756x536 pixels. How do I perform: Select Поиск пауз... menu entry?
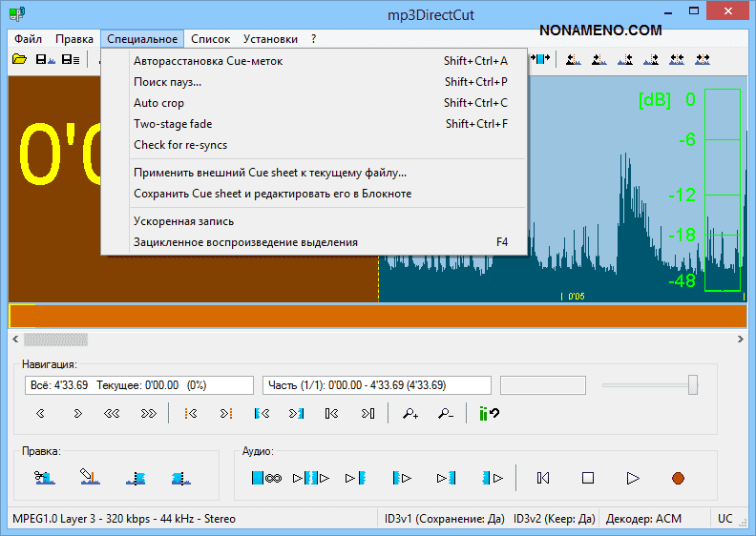(167, 82)
